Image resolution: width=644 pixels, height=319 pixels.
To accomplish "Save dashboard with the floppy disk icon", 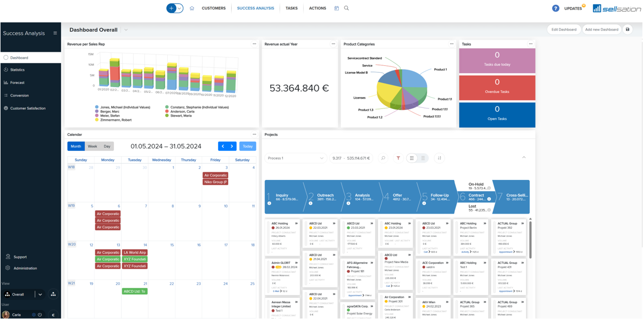I will pos(627,30).
